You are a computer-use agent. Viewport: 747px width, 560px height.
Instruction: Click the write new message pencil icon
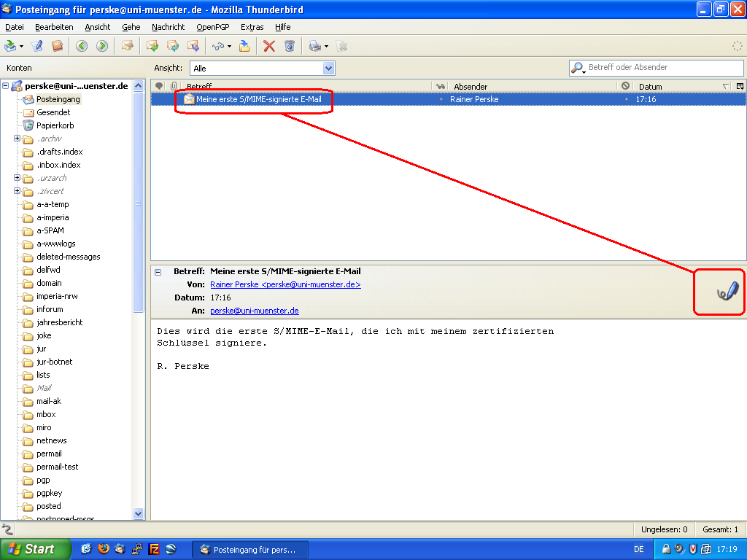36,46
